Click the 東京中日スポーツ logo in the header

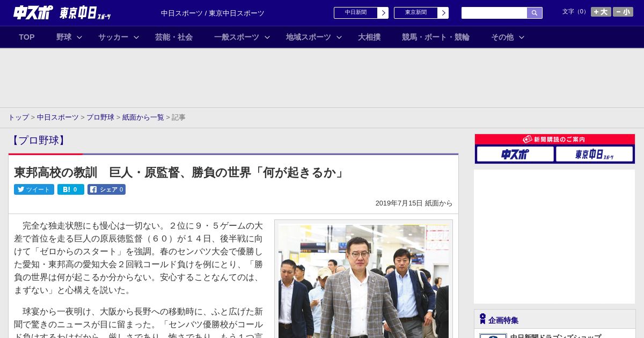point(85,13)
